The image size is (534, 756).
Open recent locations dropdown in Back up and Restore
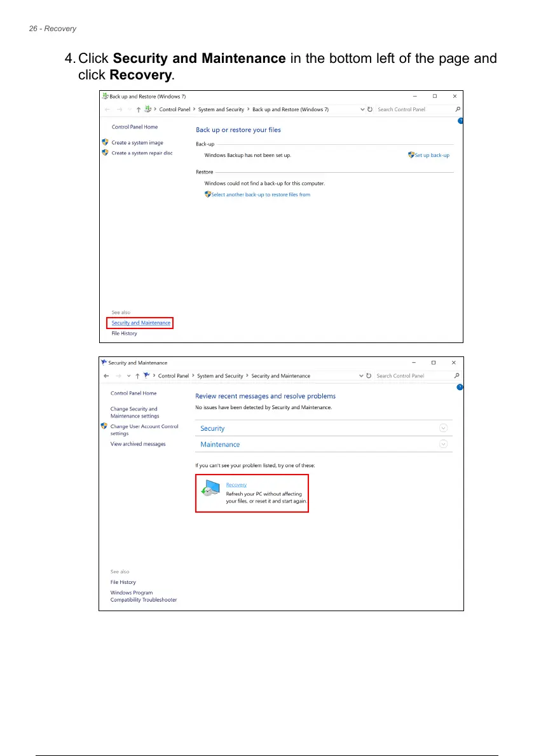click(129, 110)
